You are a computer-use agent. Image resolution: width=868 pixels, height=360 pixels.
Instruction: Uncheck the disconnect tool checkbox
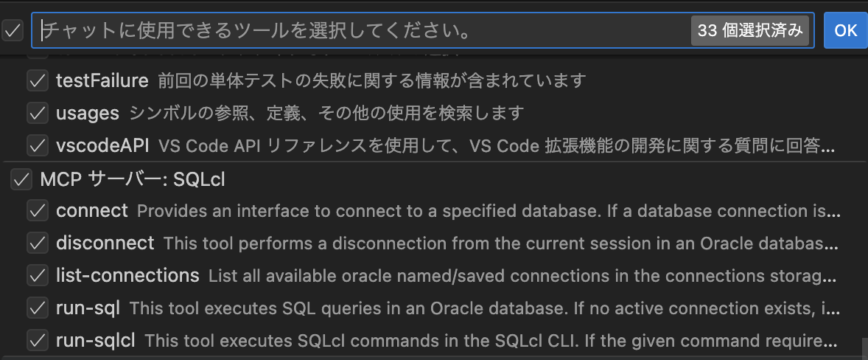coord(36,243)
